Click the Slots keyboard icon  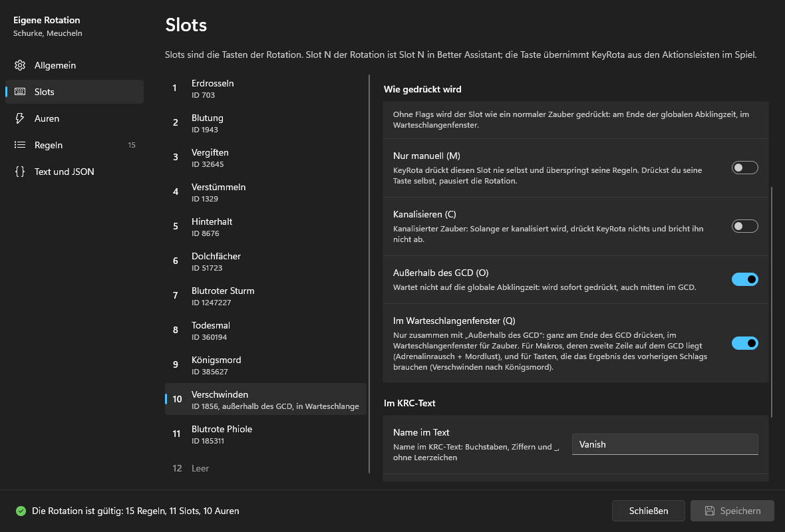coord(20,92)
